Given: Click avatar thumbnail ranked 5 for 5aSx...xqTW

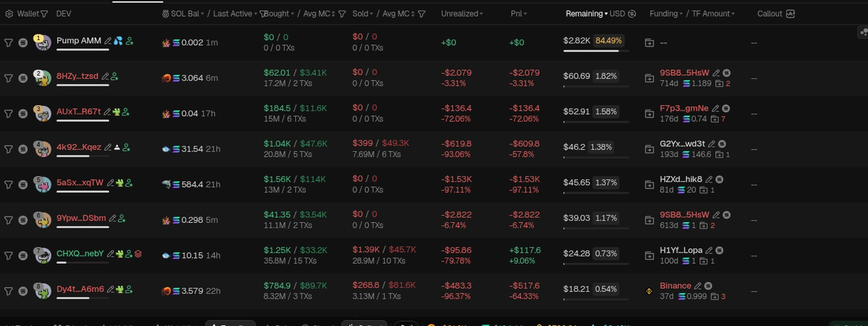Looking at the screenshot, I should [42, 185].
